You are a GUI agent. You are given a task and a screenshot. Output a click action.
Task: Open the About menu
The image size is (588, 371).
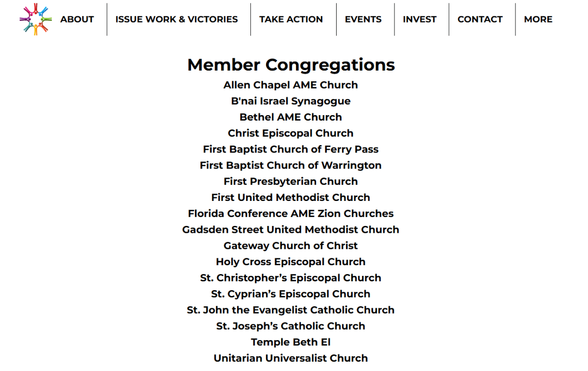click(x=77, y=20)
